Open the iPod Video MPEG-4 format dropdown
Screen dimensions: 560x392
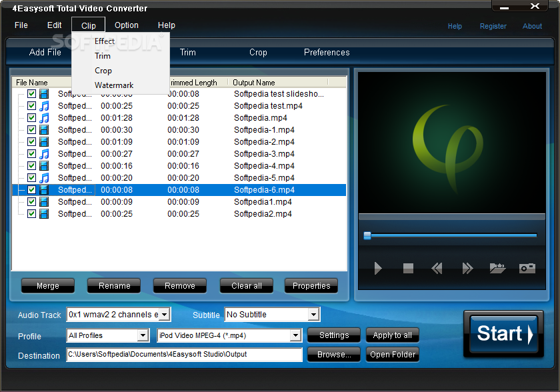click(x=295, y=335)
